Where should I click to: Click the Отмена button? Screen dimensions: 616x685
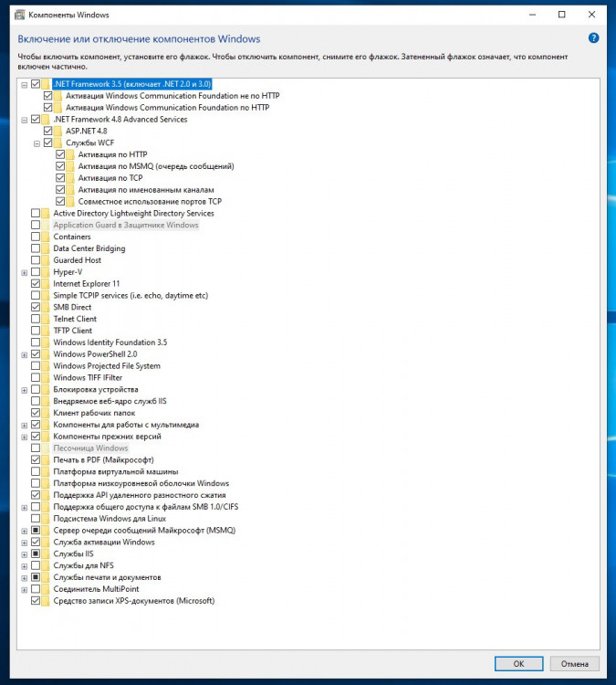pos(575,664)
